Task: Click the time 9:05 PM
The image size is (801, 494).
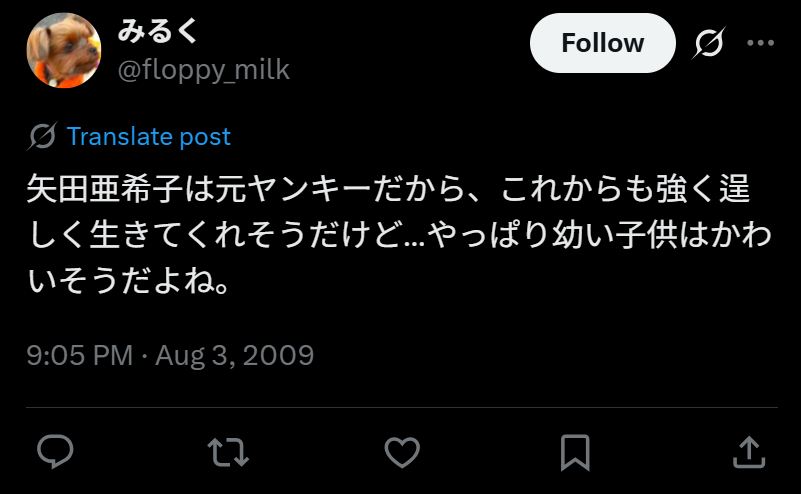Action: 80,355
